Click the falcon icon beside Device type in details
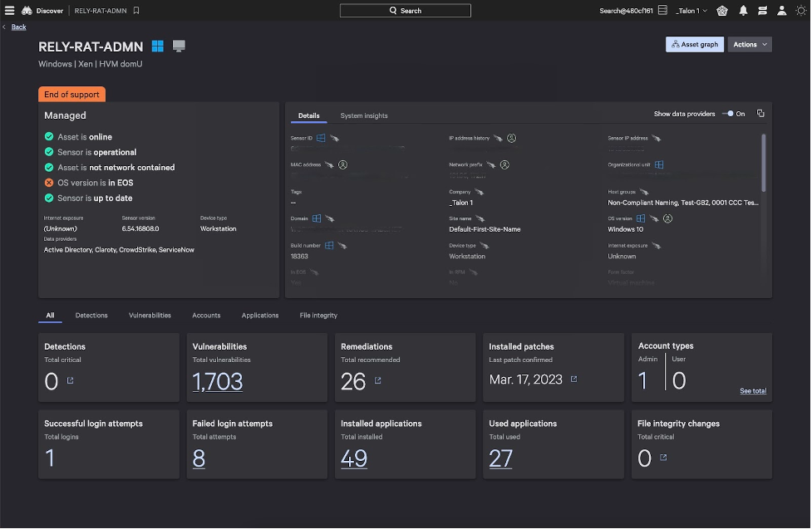The width and height of the screenshot is (812, 529). click(x=485, y=245)
